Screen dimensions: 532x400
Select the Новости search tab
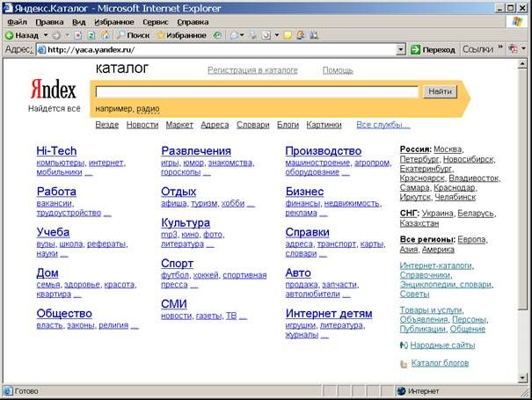pyautogui.click(x=142, y=125)
